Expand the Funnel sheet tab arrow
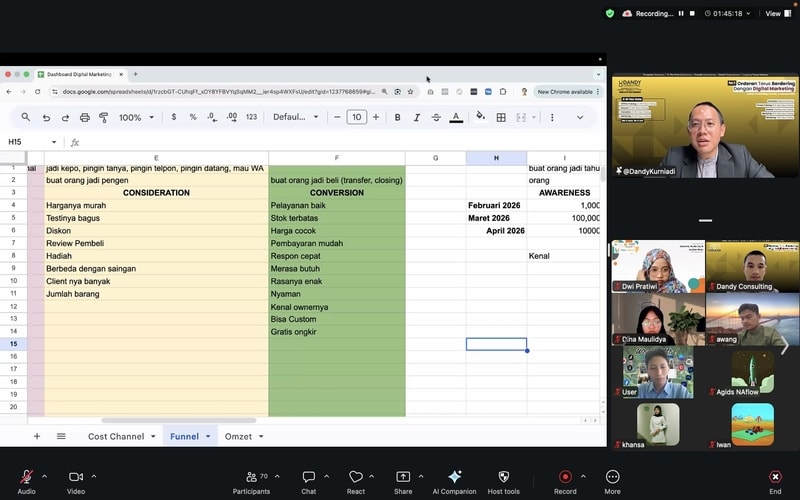 [x=208, y=436]
